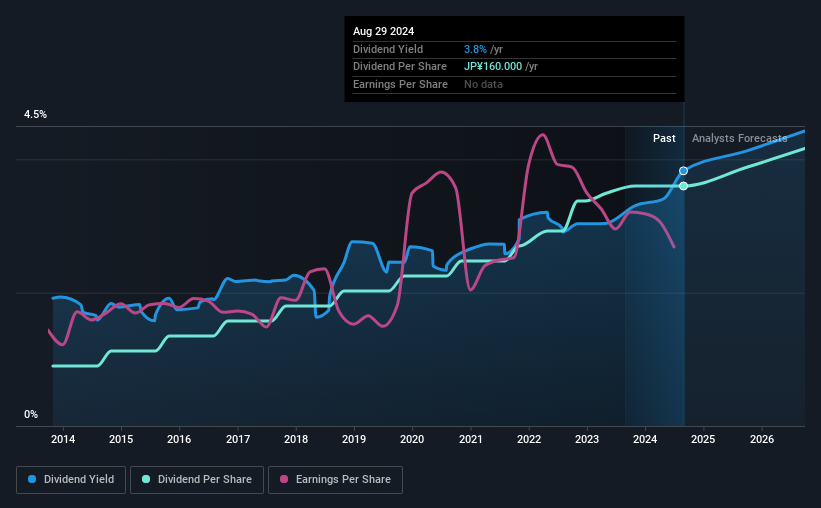Click the tooltip Dividend Per Share row label
This screenshot has height=508, width=821.
[400, 67]
